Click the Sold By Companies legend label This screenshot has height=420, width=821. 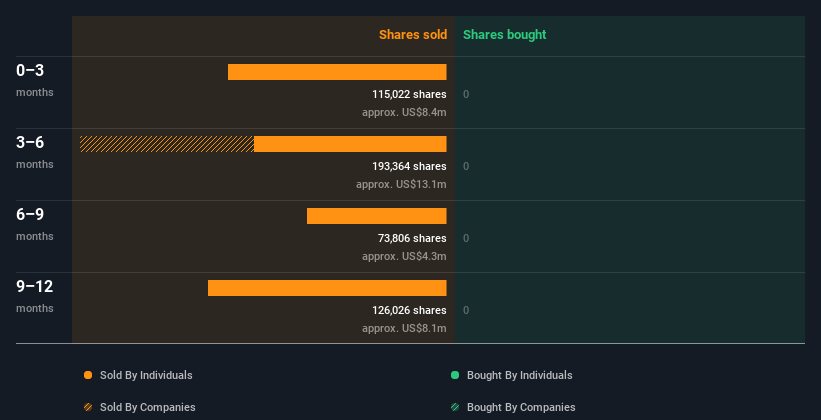[x=148, y=407]
